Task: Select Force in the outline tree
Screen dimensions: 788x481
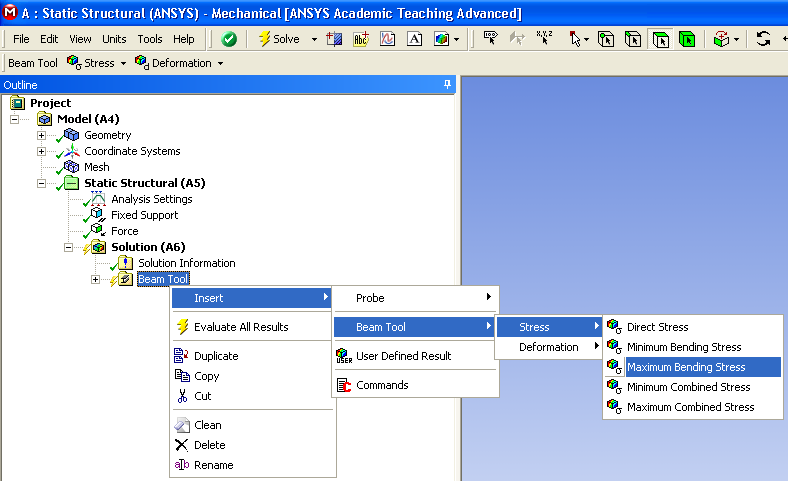Action: pyautogui.click(x=125, y=231)
